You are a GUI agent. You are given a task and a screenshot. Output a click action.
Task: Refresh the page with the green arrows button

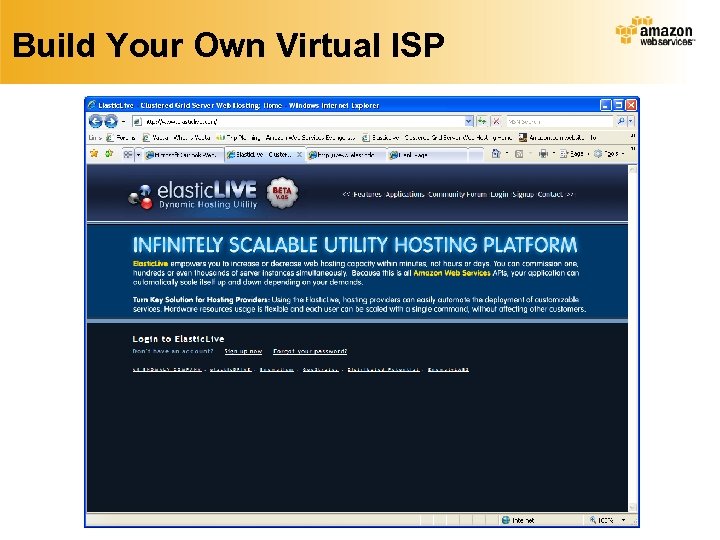tap(482, 121)
